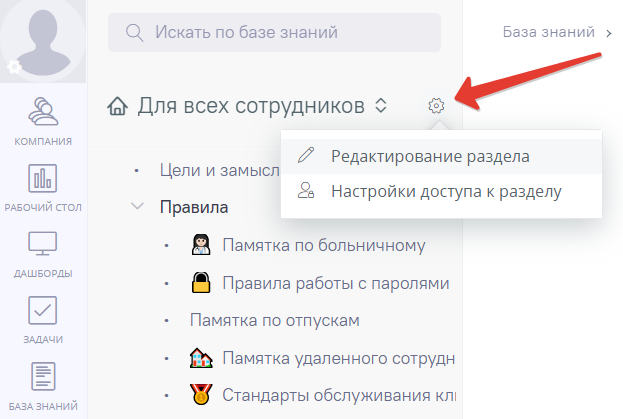Click the houses emoji icon
The image size is (623, 419).
pos(201,357)
